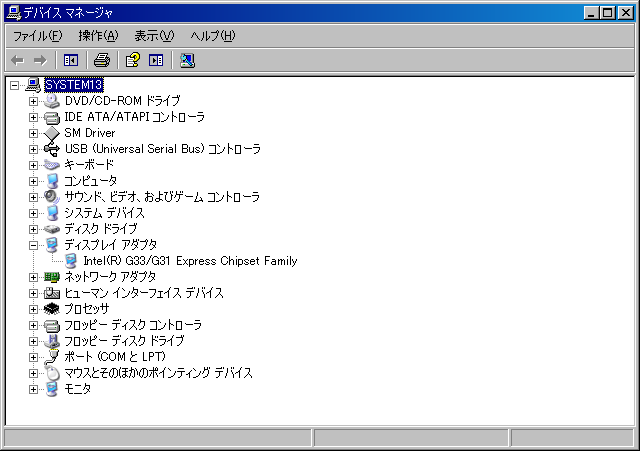Select the SM Driver label
640x451 pixels.
pyautogui.click(x=90, y=133)
